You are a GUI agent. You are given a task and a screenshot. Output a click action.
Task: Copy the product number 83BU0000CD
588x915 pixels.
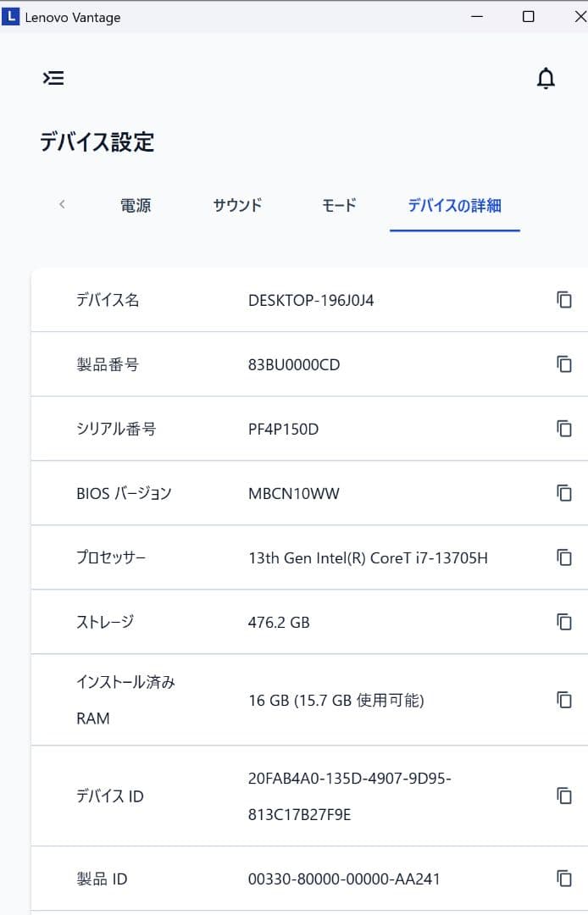pyautogui.click(x=563, y=363)
